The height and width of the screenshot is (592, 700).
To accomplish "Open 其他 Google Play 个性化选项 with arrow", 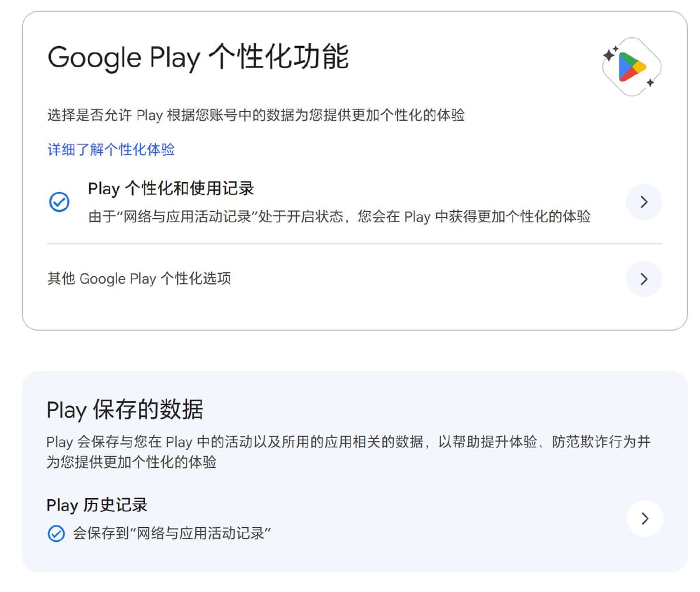I will click(x=643, y=279).
